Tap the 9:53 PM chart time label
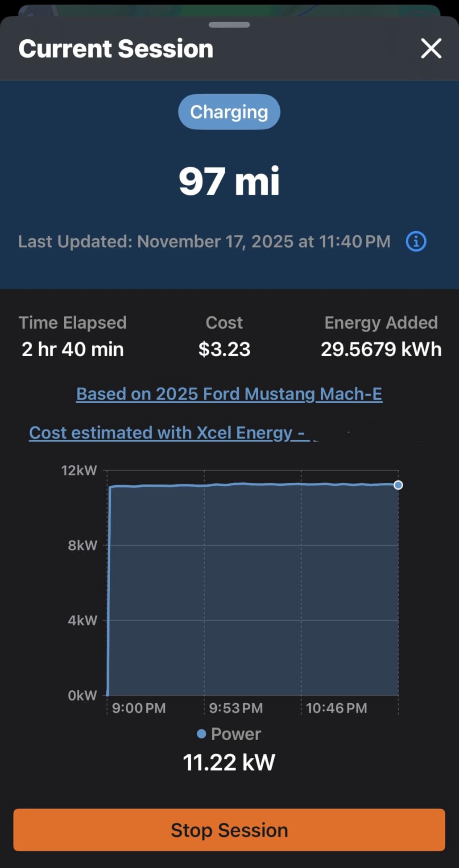Viewport: 459px width, 868px height. pyautogui.click(x=236, y=708)
